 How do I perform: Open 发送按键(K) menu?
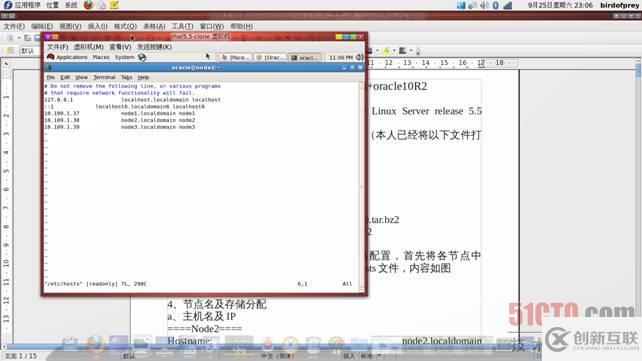(154, 47)
